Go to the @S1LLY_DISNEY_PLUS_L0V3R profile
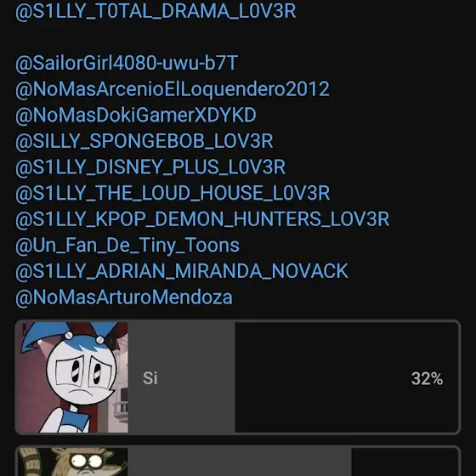476x476 pixels. (150, 167)
